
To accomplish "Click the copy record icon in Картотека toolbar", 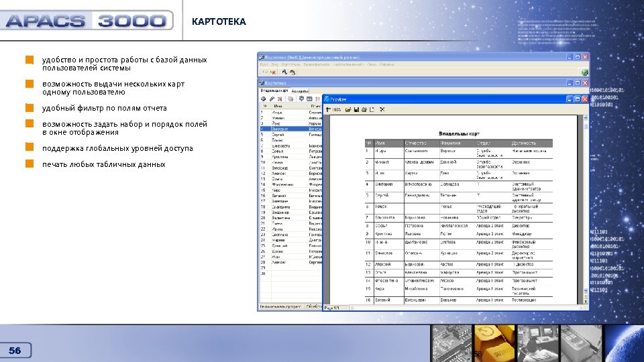I will coord(290,99).
